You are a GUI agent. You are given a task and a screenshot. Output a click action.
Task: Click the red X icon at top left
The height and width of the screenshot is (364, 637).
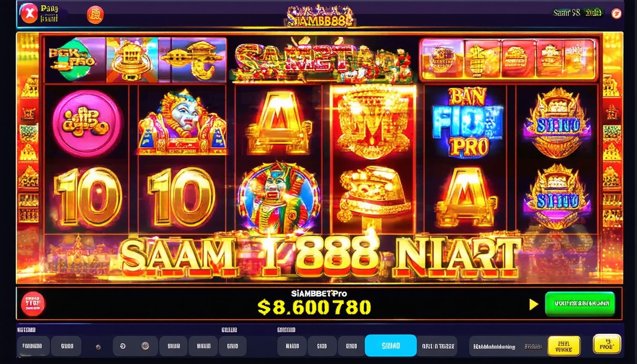29,13
